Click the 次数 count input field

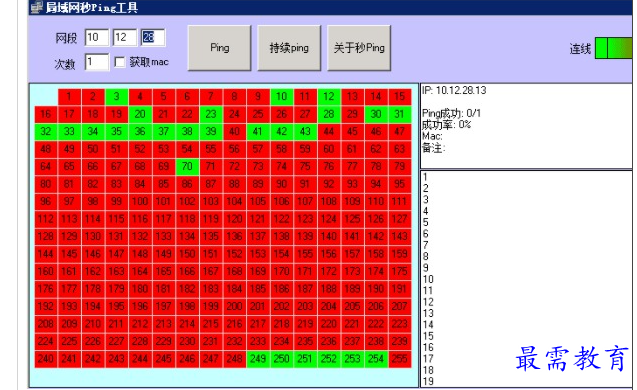tap(97, 62)
